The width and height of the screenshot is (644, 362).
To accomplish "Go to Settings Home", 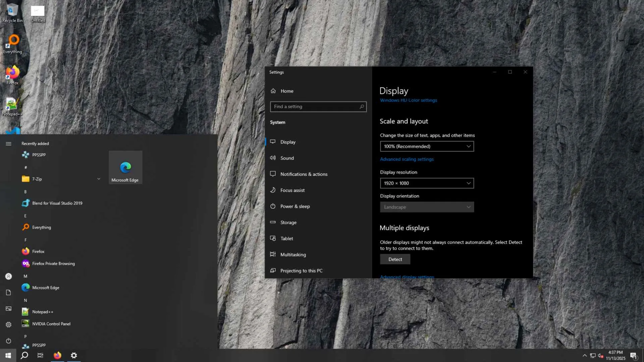I will click(287, 91).
